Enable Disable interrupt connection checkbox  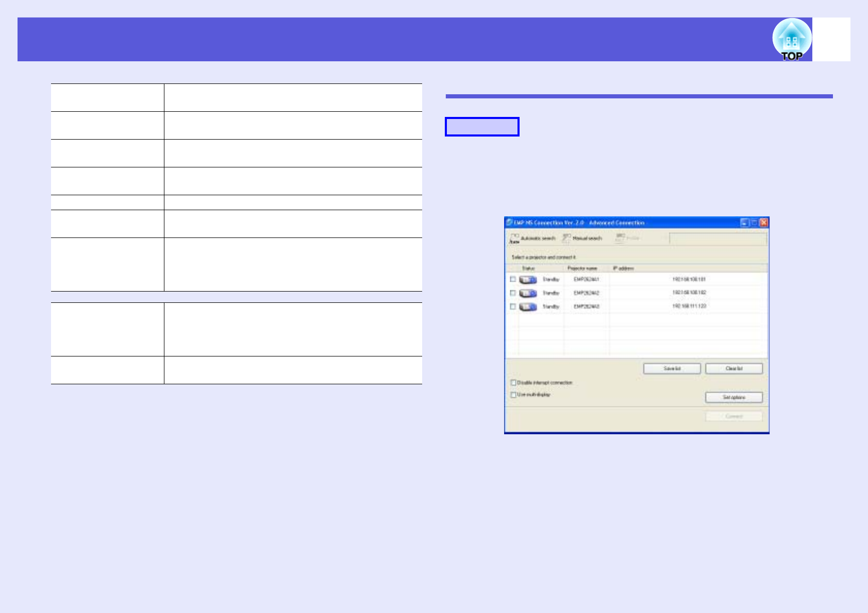[513, 383]
